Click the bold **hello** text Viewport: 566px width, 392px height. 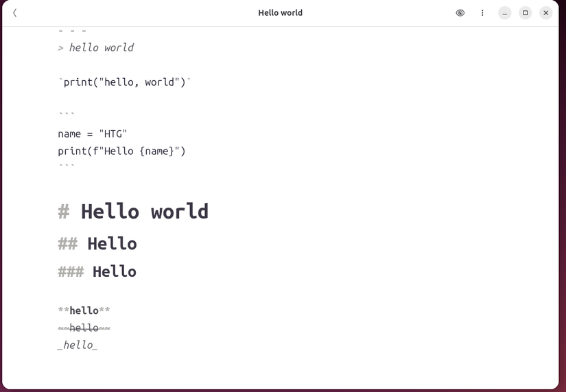[x=84, y=310]
